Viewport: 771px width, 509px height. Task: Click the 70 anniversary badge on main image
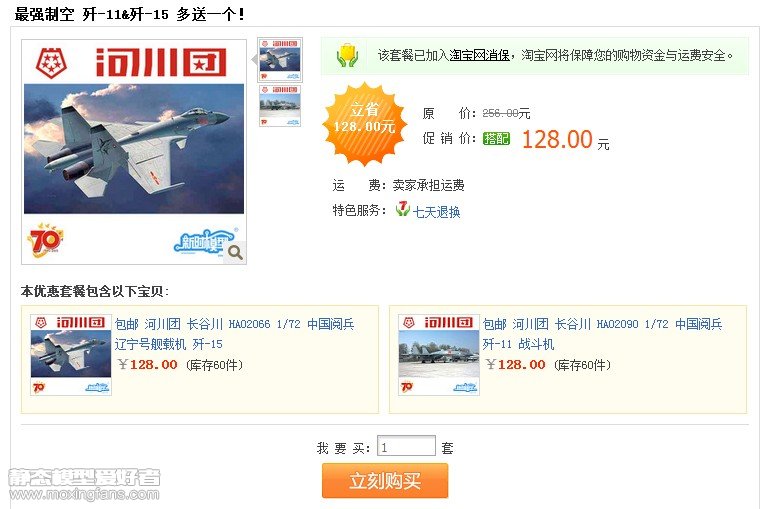pos(45,240)
